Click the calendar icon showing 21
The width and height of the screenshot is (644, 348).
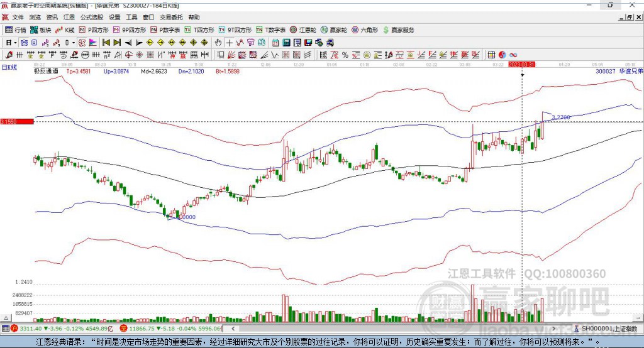275,43
